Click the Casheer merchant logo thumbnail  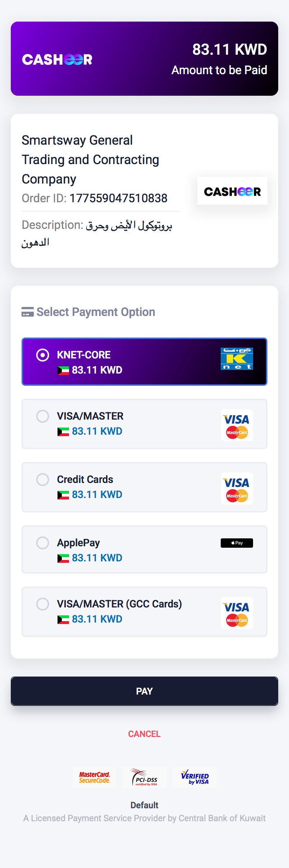click(x=232, y=191)
